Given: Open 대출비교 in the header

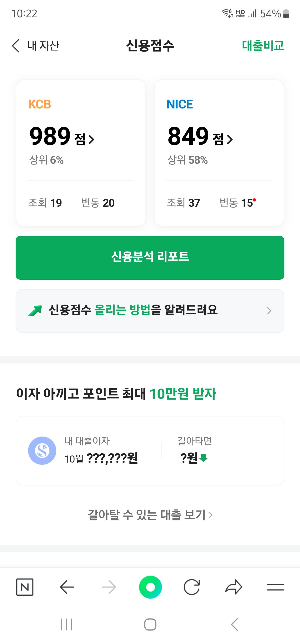Looking at the screenshot, I should click(263, 46).
